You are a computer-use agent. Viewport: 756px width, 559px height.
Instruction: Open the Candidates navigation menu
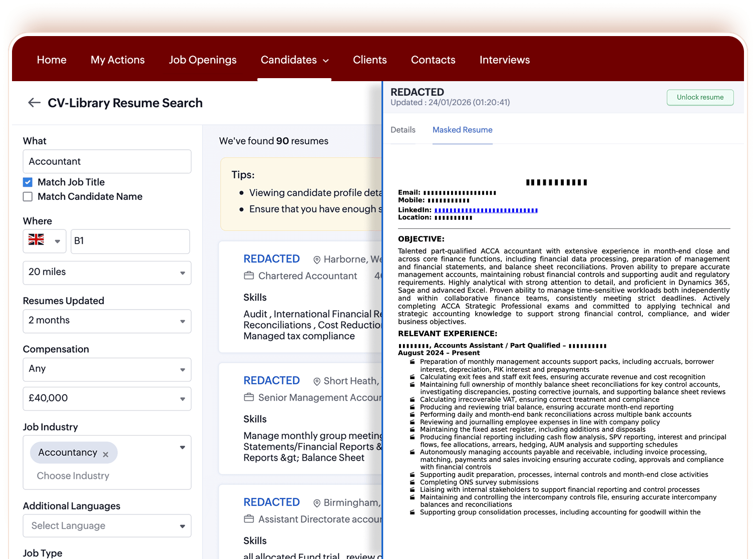tap(294, 60)
